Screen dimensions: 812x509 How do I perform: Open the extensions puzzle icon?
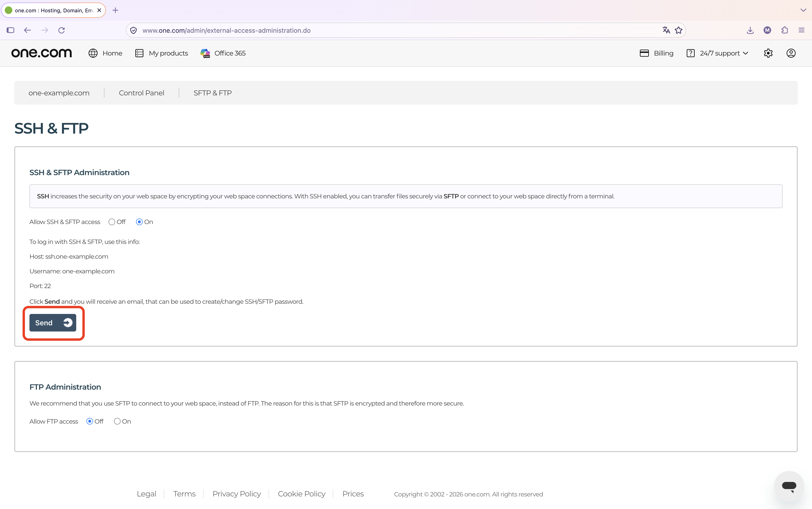point(784,30)
